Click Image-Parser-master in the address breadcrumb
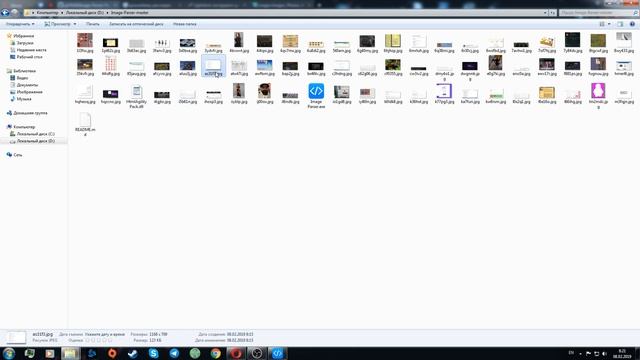640x360 pixels. click(x=129, y=13)
